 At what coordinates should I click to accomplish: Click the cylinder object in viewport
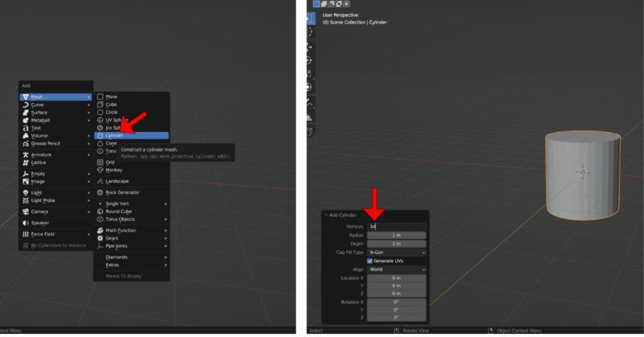coord(582,176)
